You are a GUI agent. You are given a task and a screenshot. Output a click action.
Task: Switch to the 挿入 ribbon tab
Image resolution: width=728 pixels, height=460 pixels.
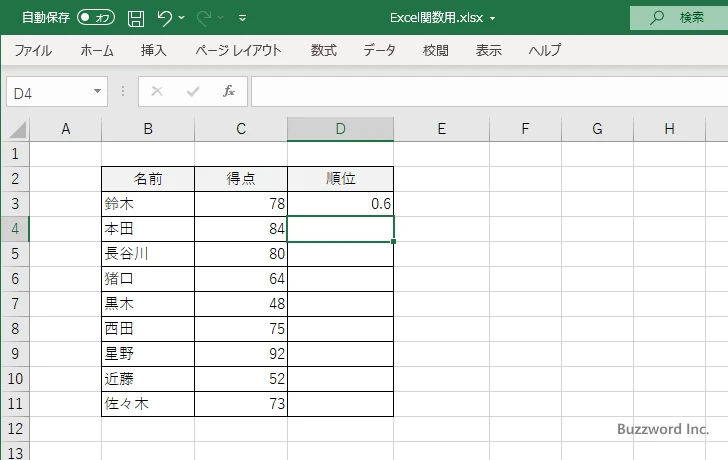(153, 50)
